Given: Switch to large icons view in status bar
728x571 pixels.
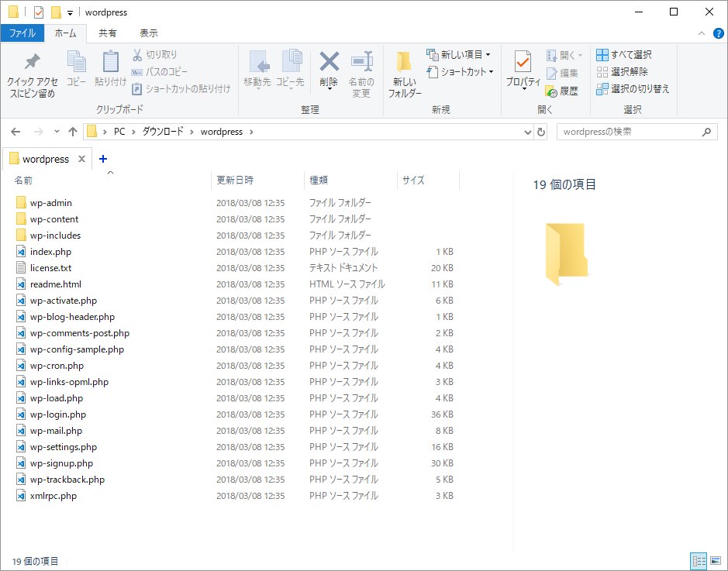Looking at the screenshot, I should tap(716, 561).
